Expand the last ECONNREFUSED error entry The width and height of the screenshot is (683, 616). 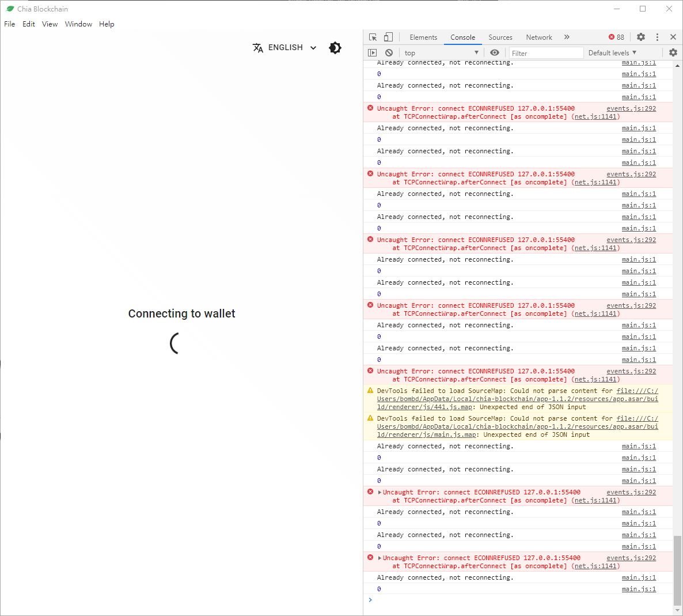pyautogui.click(x=378, y=557)
